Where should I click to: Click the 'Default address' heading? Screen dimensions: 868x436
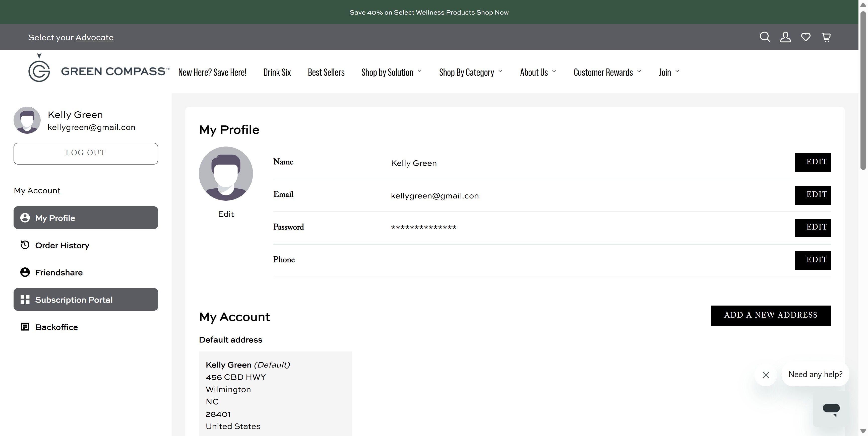coord(230,340)
